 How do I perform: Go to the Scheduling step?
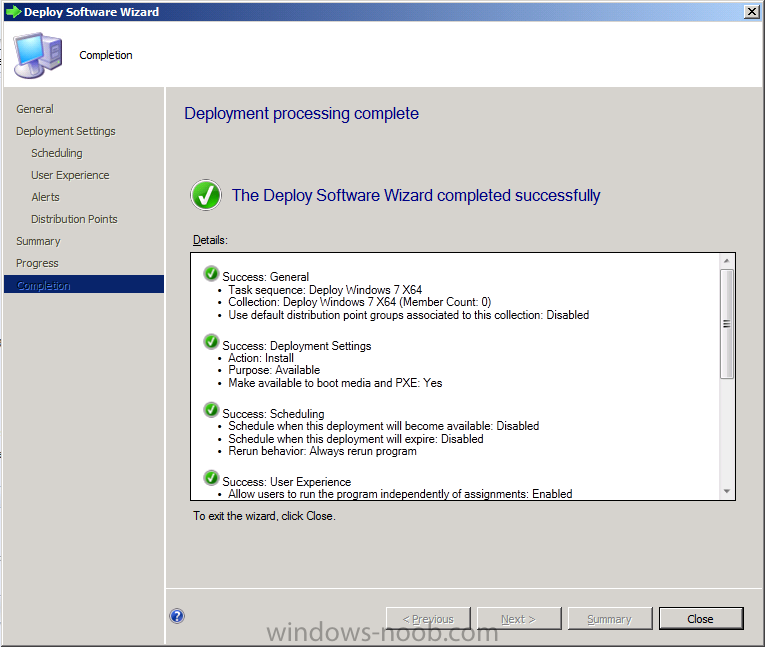pyautogui.click(x=57, y=153)
